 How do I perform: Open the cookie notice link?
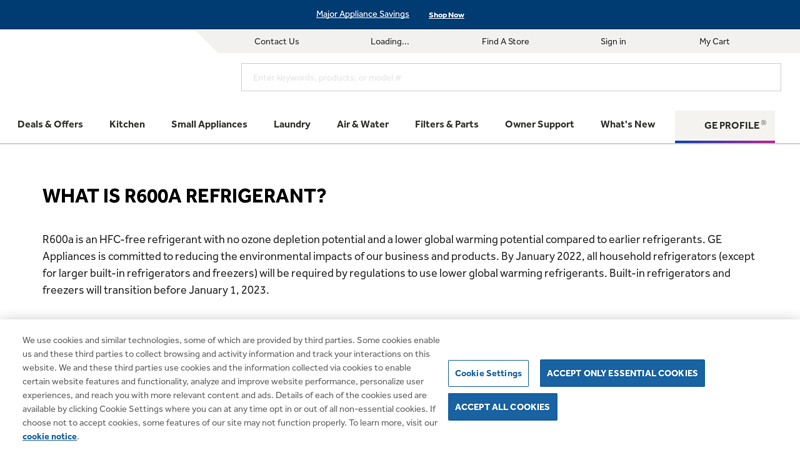pyautogui.click(x=49, y=437)
